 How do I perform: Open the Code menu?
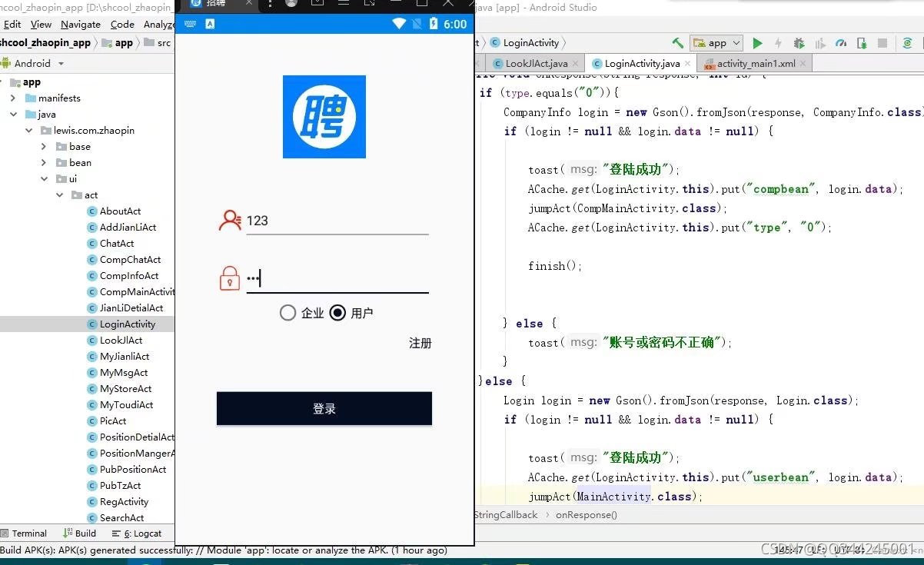click(122, 25)
